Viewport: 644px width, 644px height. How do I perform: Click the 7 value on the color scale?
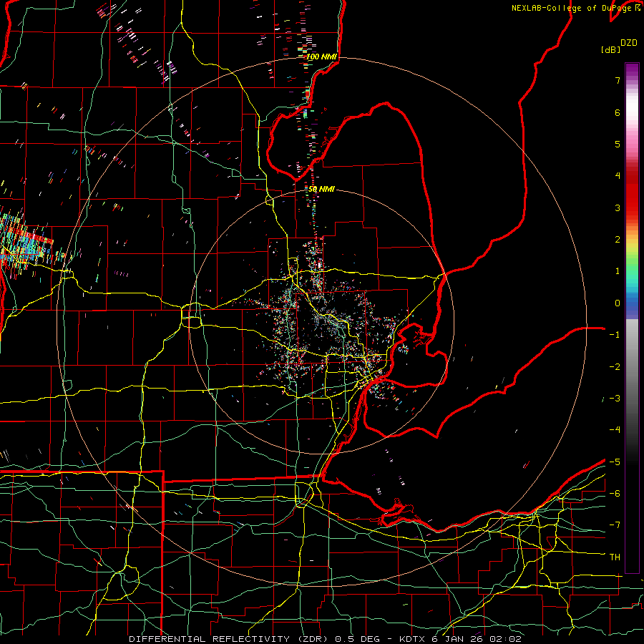pos(618,80)
